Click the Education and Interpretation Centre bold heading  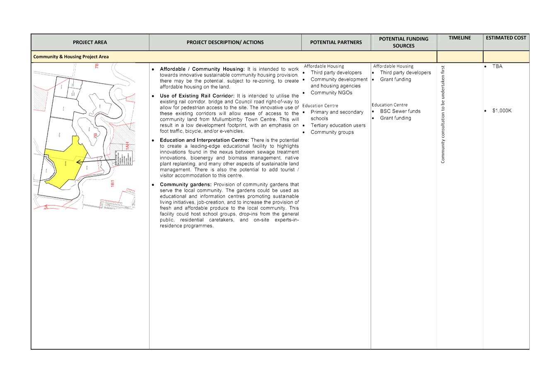click(x=204, y=140)
